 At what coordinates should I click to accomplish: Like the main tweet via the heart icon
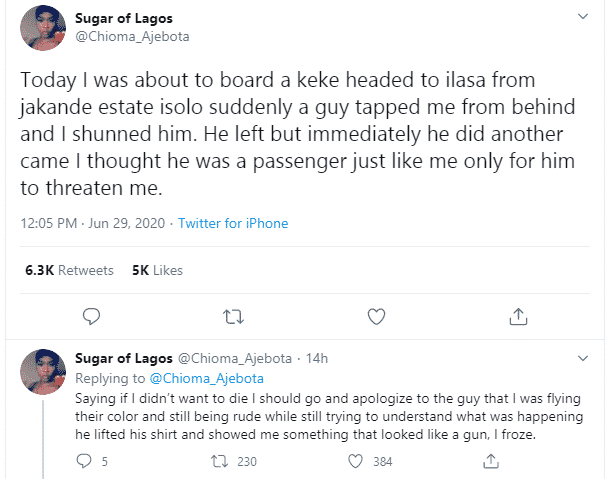tap(376, 316)
